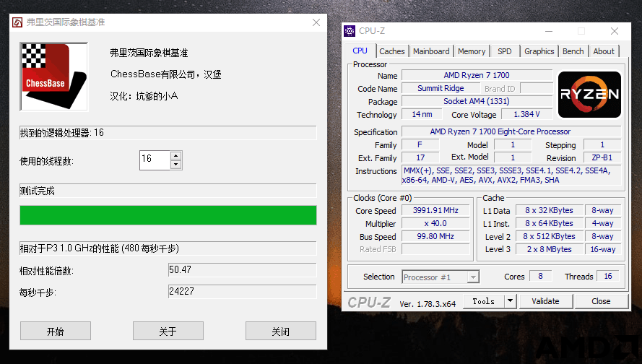The width and height of the screenshot is (642, 364).
Task: Click the Level 3 cache value 2 x 8 MBytes
Action: click(549, 249)
